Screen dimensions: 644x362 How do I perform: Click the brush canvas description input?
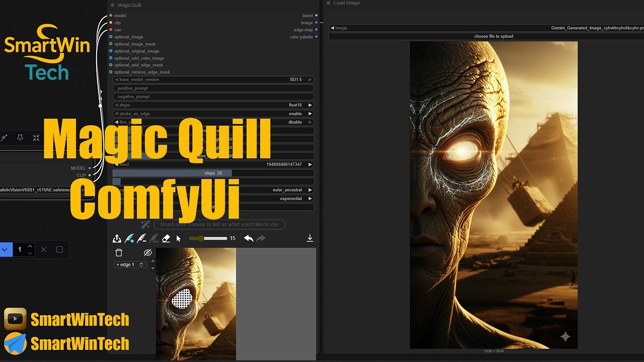[219, 224]
